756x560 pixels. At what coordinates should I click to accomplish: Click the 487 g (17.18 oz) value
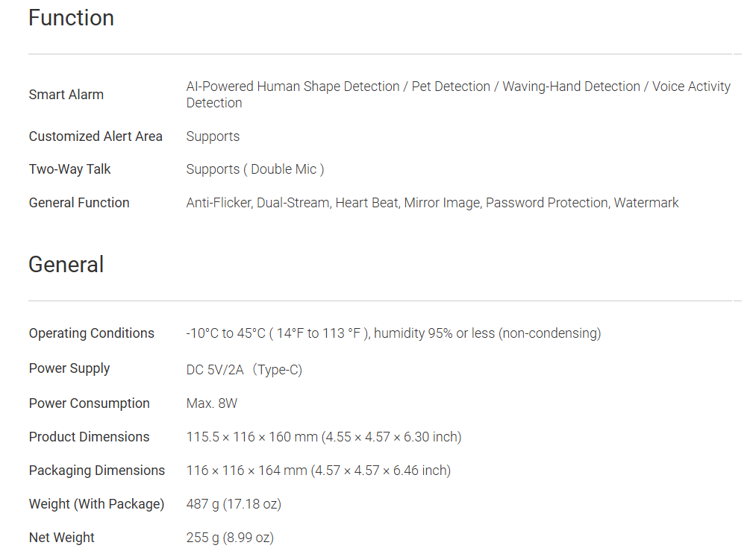pyautogui.click(x=234, y=504)
